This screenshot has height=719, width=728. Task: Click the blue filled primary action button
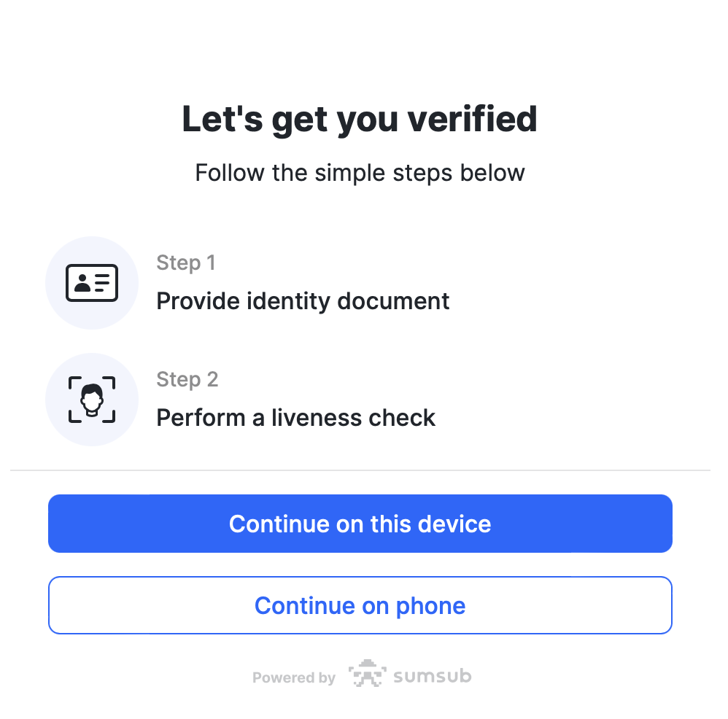point(360,524)
